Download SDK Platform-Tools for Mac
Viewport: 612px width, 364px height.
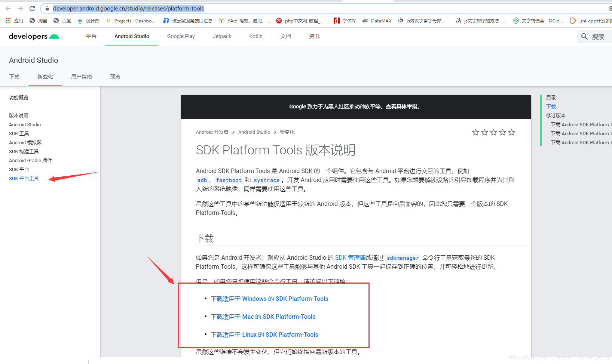coord(263,317)
